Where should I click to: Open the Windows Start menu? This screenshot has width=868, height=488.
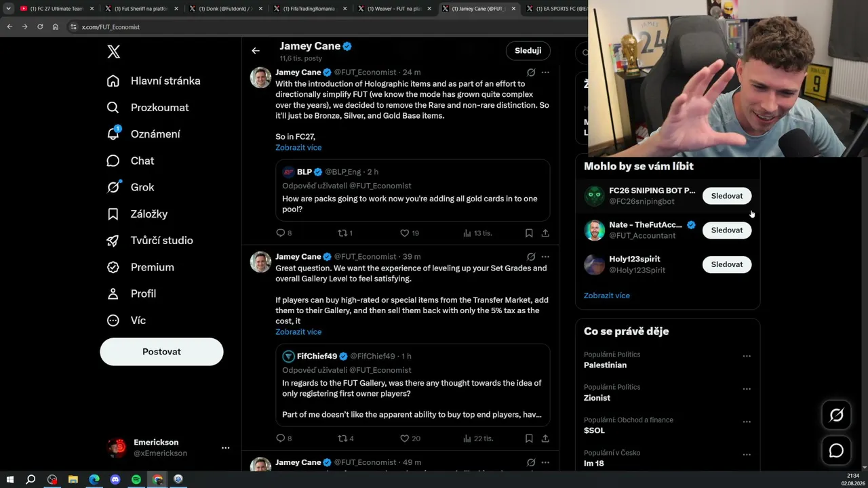coord(9,479)
